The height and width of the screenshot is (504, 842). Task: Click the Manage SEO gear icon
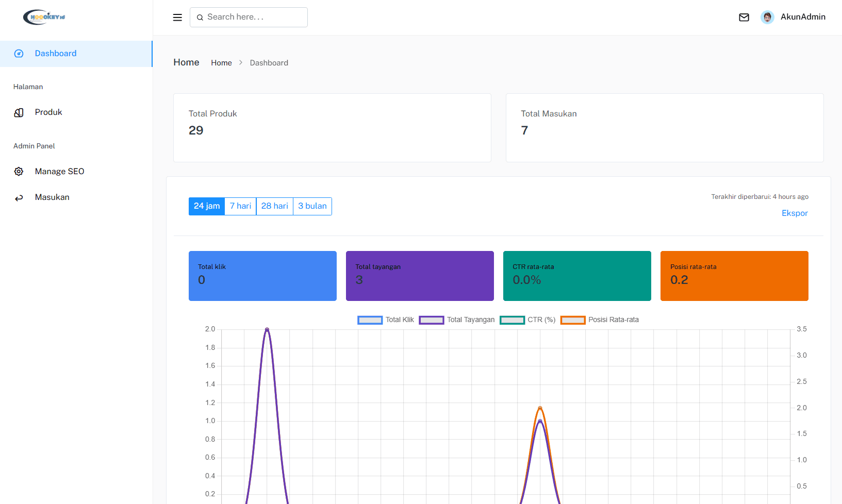[19, 172]
